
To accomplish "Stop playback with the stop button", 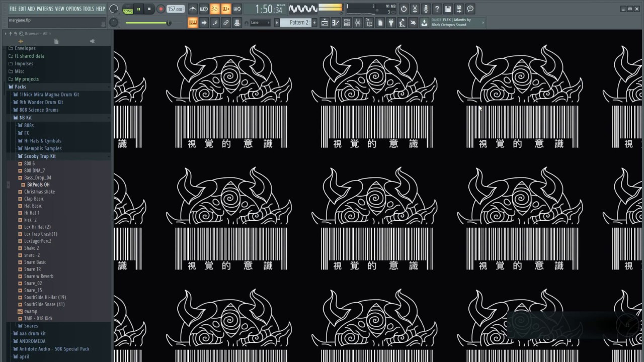I will [149, 9].
